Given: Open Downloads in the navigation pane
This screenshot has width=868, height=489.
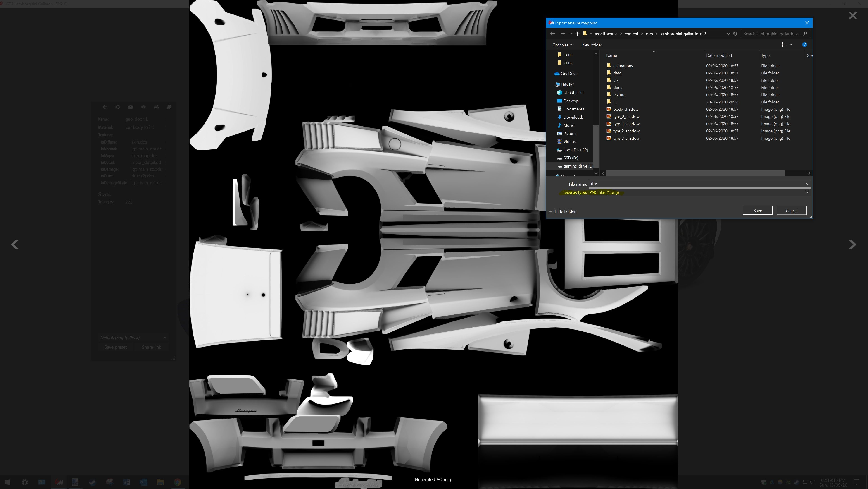Looking at the screenshot, I should pos(573,117).
